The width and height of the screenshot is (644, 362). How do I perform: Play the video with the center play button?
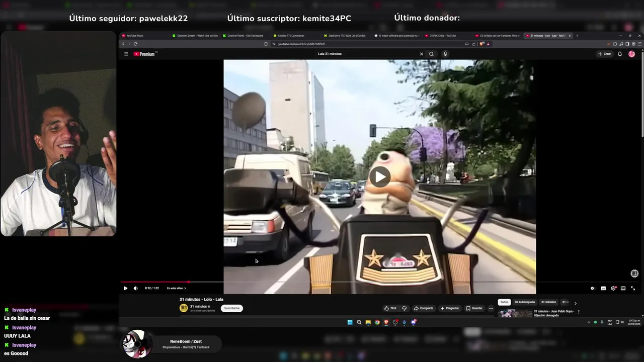click(380, 176)
